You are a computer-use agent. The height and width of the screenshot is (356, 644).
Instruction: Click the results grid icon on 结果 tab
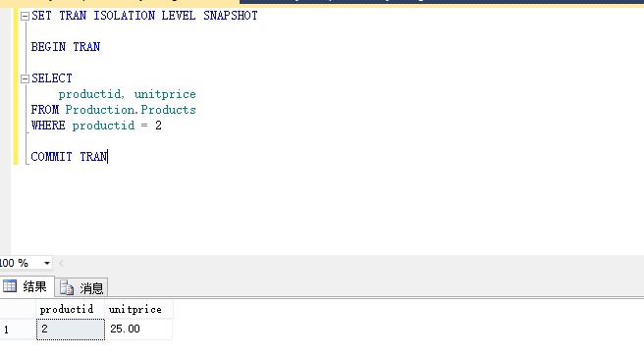pos(10,285)
